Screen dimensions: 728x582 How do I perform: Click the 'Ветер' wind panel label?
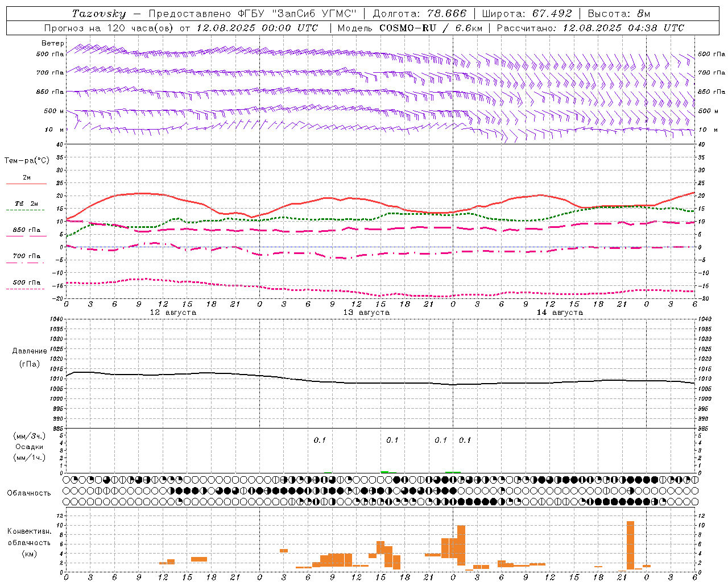click(x=53, y=43)
